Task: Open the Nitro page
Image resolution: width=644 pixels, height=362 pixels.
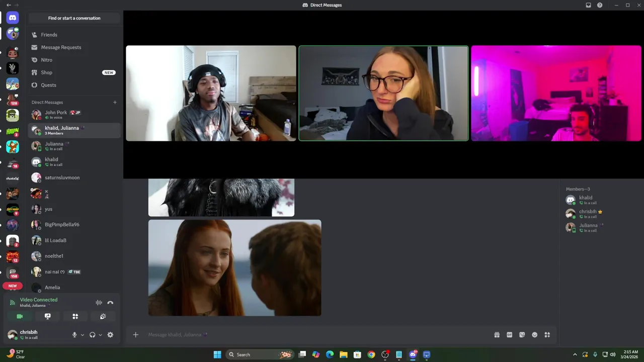Action: point(74,60)
